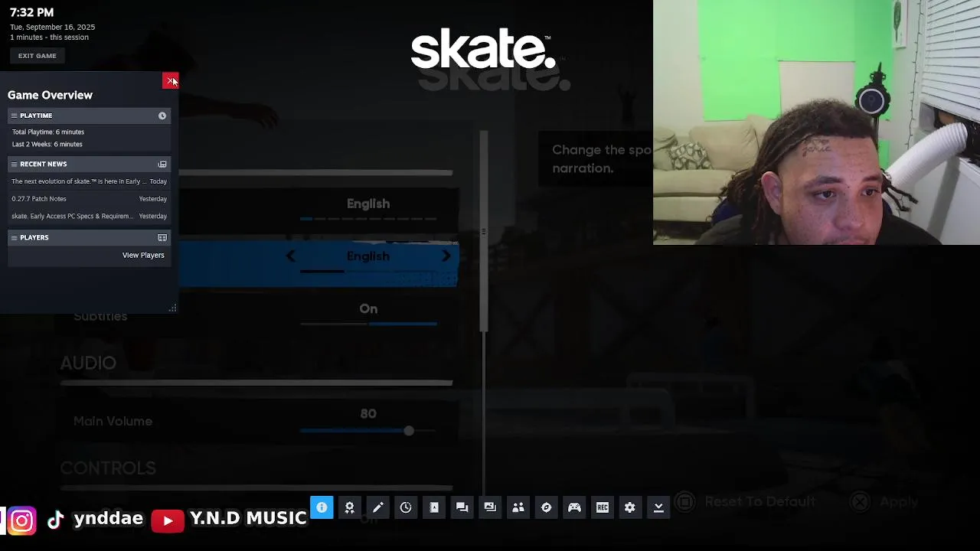
Task: Open the web browser compass icon
Action: [x=546, y=507]
